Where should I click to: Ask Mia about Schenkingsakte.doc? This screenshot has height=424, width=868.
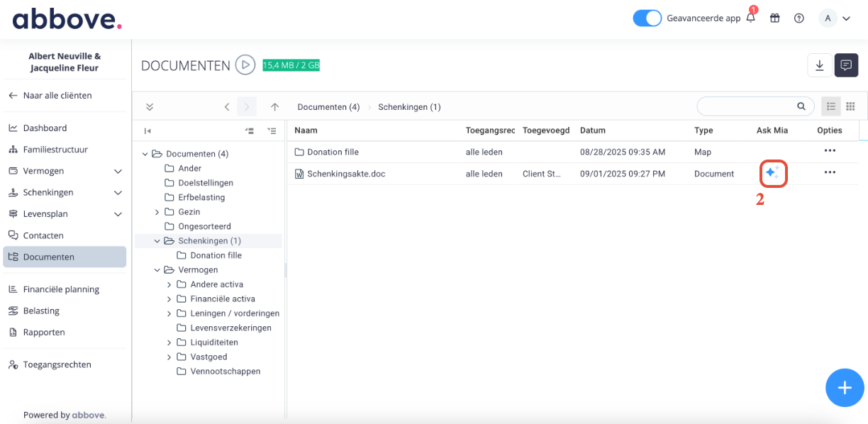(772, 173)
